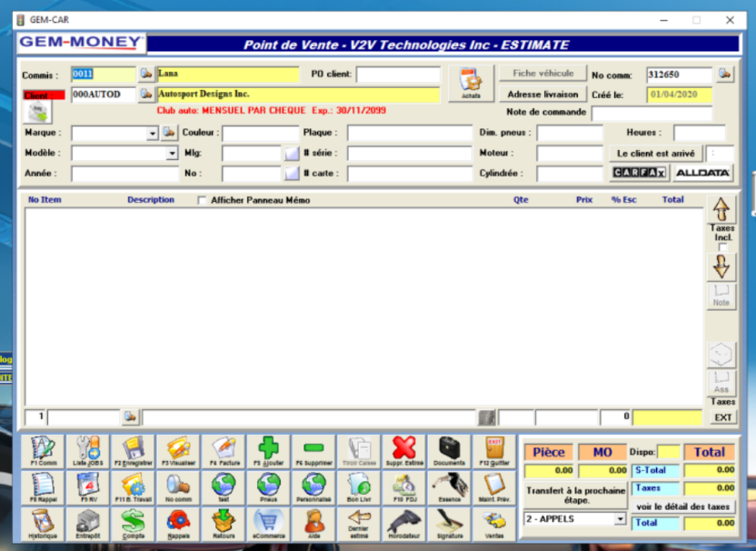Open the Compte dollar sign icon
This screenshot has height=551, width=756.
pos(133,524)
